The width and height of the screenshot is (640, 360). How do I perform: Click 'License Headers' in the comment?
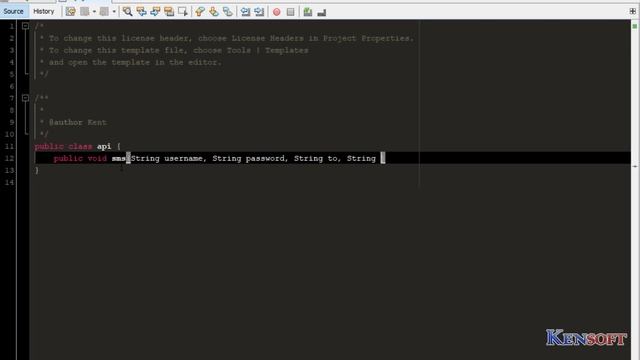click(x=268, y=38)
